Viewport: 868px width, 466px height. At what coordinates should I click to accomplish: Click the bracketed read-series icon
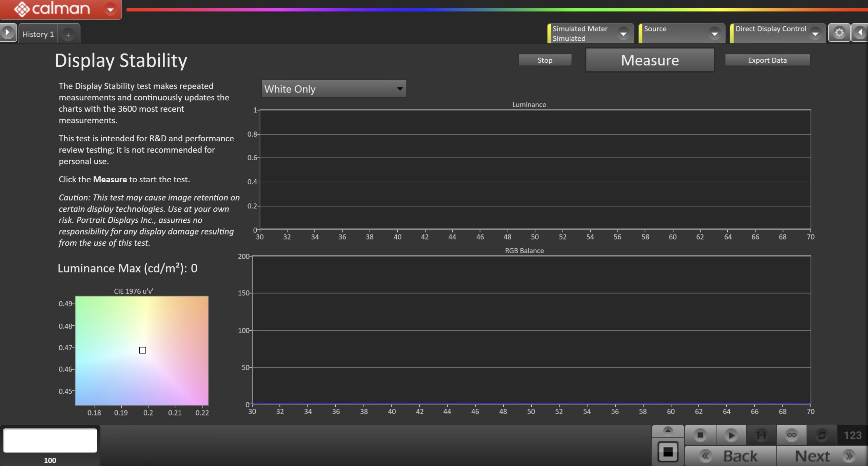761,435
